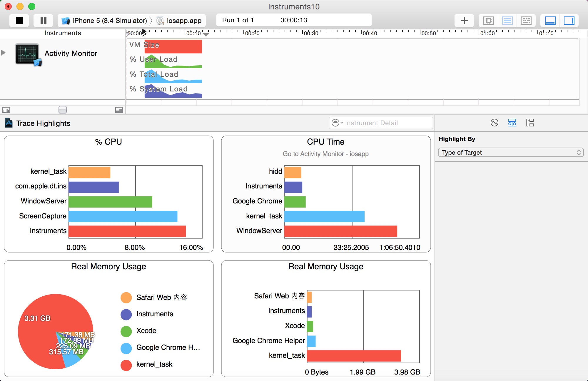Click the Google Chrome bar in CPU Time
The width and height of the screenshot is (588, 381).
(x=295, y=202)
